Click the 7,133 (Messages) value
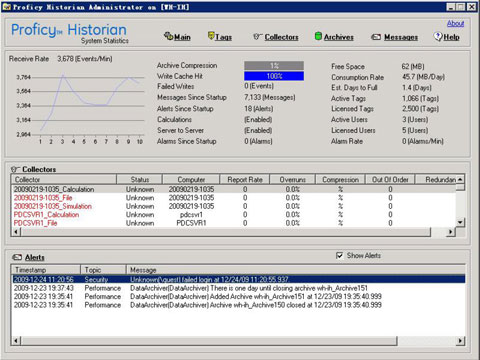480x360 pixels. (x=269, y=97)
